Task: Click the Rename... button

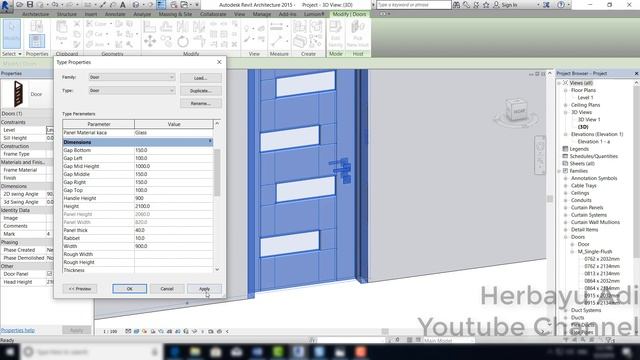Action: pyautogui.click(x=201, y=103)
